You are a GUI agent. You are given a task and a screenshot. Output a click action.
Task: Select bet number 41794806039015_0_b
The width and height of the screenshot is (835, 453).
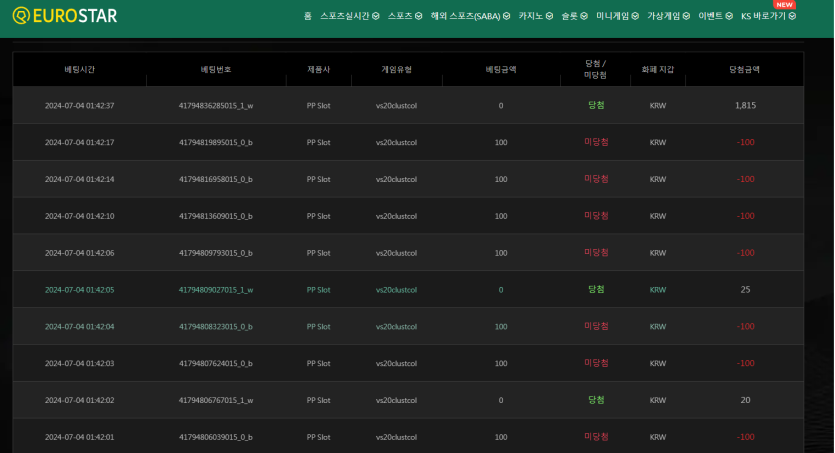tap(216, 437)
